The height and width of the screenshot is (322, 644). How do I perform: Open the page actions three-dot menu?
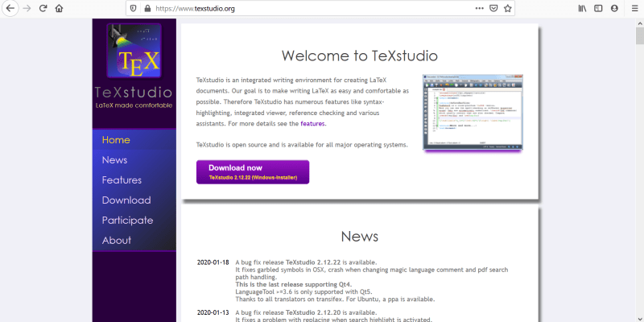click(479, 8)
